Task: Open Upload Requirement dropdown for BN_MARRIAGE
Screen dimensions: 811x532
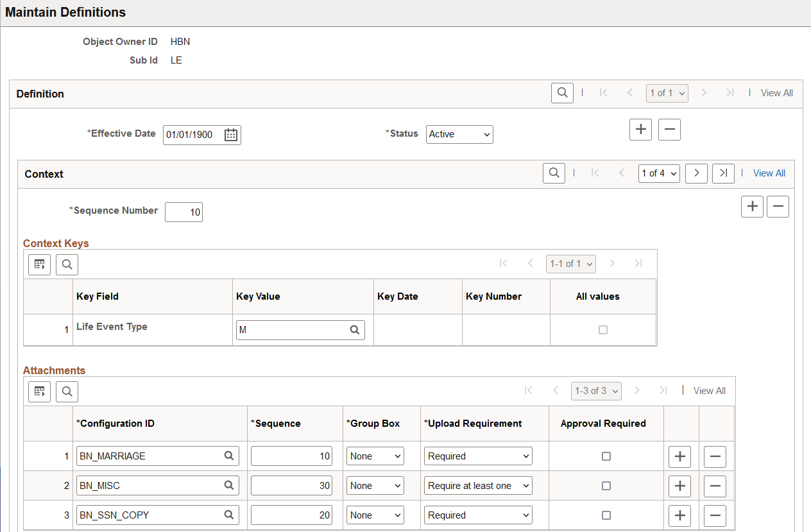Action: click(478, 456)
